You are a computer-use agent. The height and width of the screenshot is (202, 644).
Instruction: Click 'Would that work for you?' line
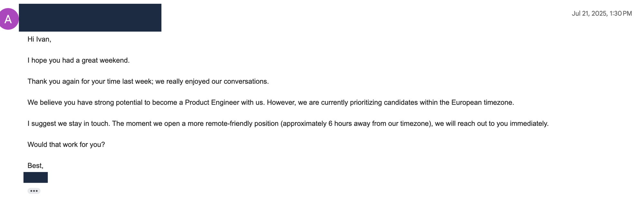click(x=66, y=145)
